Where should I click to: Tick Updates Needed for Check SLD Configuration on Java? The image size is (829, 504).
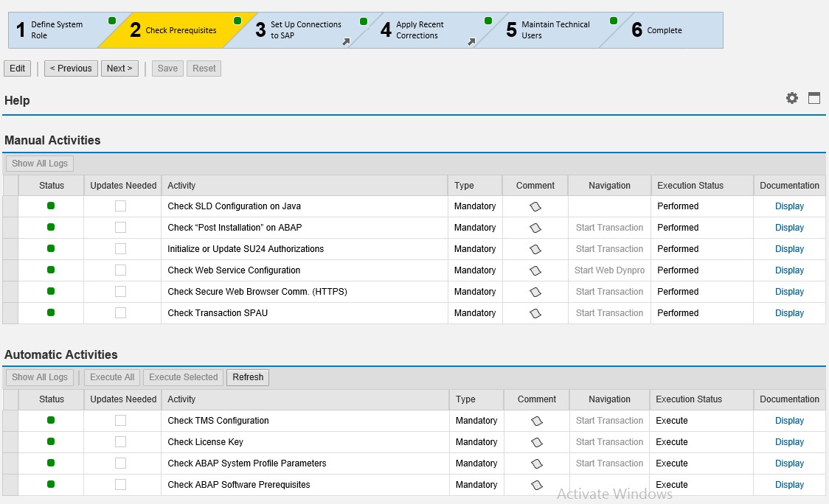click(x=120, y=206)
